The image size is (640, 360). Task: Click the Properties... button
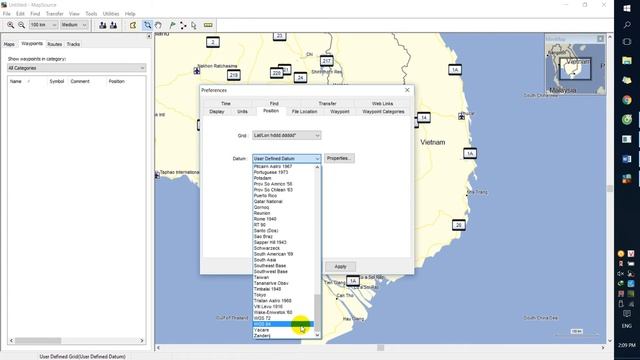point(339,158)
